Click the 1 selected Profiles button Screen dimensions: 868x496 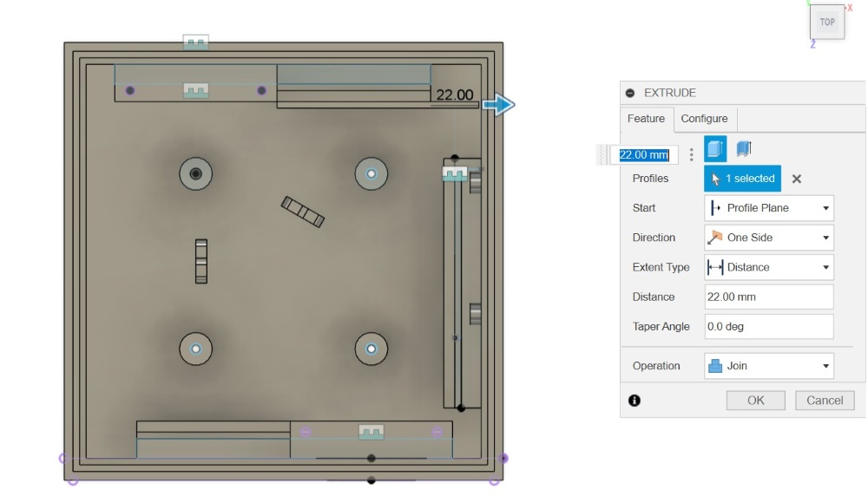pos(742,179)
